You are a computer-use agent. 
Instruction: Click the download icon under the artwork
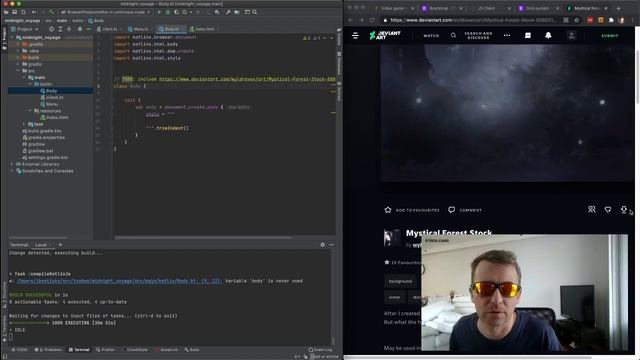[x=624, y=209]
